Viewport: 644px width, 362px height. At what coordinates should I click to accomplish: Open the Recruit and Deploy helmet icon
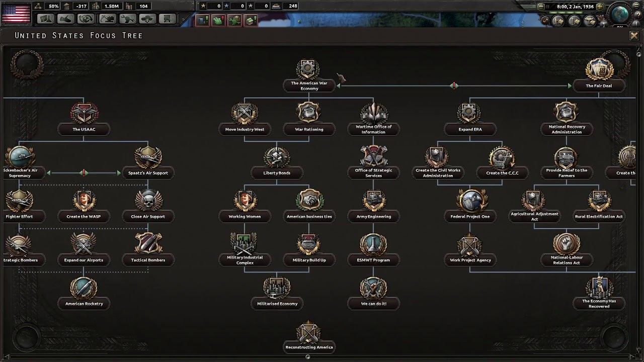146,19
